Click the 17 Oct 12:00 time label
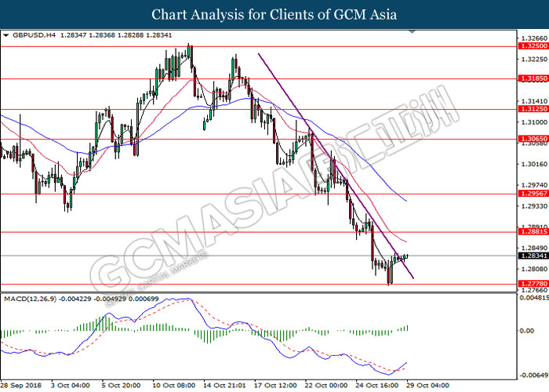Viewport: 549px width, 392px height. pos(275,386)
